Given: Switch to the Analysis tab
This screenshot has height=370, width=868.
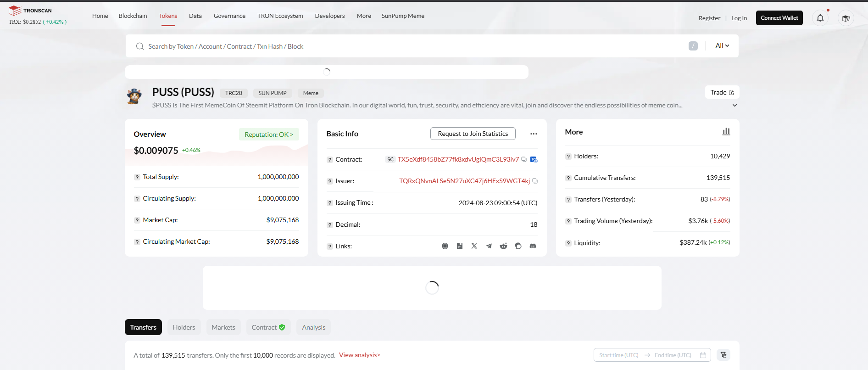Looking at the screenshot, I should [x=314, y=327].
